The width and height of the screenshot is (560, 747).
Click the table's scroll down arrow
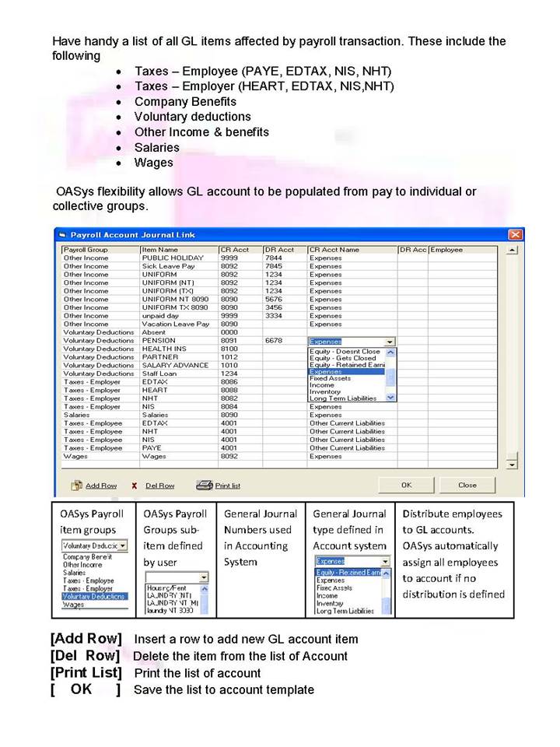tap(512, 465)
